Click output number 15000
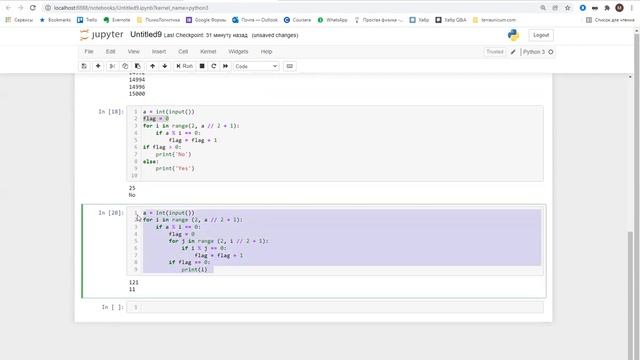640x360 pixels. tap(137, 94)
